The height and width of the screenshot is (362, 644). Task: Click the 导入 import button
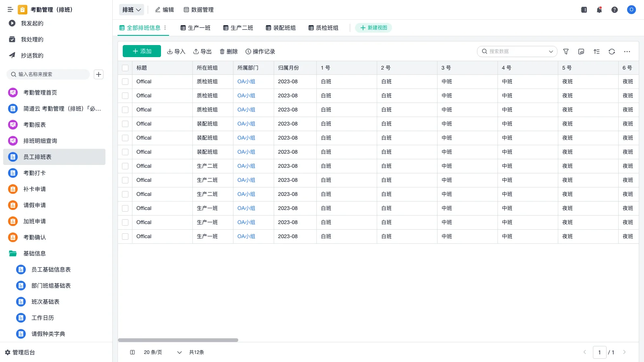tap(176, 51)
